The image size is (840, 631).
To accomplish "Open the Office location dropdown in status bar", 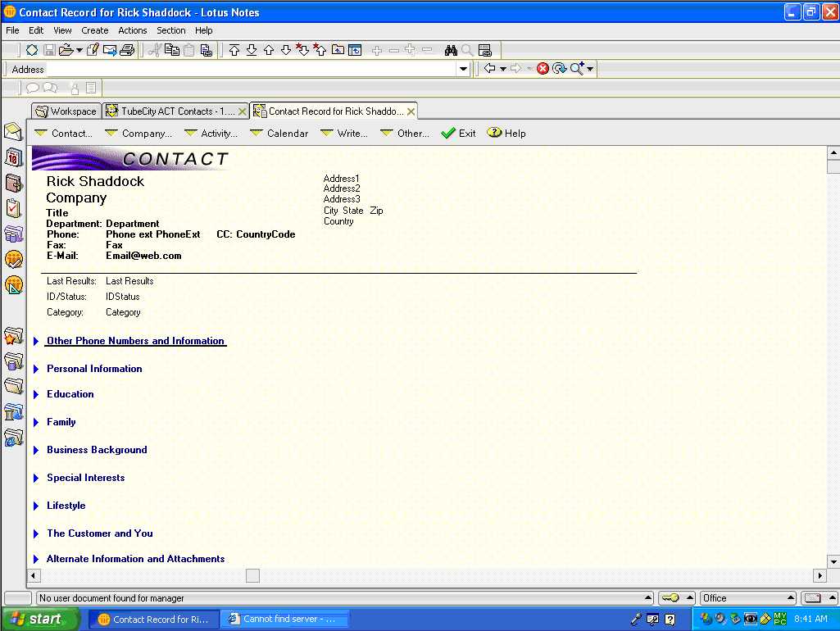I will point(790,598).
